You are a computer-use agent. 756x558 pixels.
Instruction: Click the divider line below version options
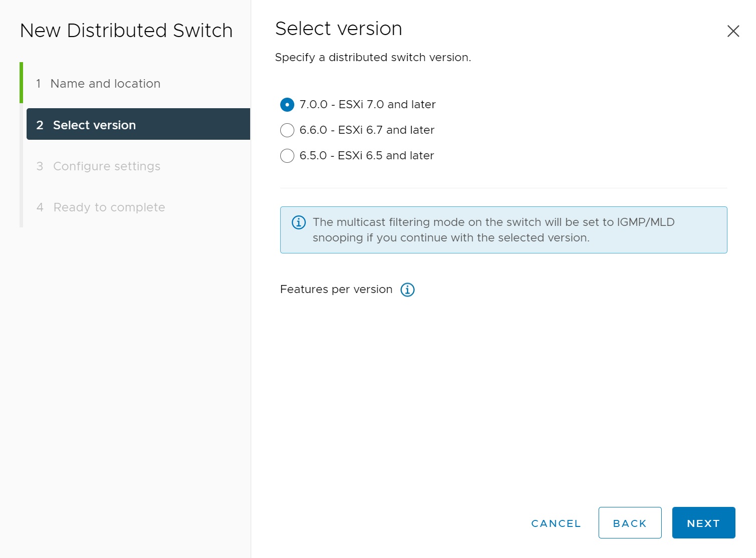click(503, 188)
